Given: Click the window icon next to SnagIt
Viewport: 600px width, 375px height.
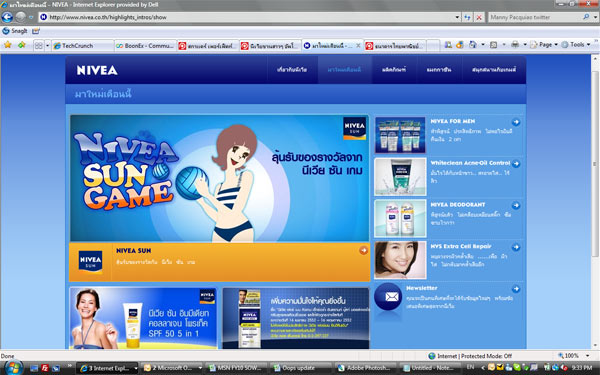Looking at the screenshot, I should (36, 31).
